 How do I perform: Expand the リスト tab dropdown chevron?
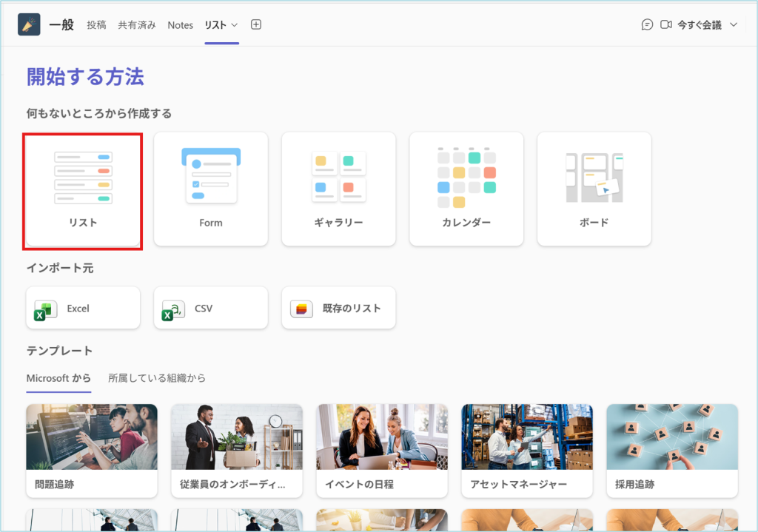(x=235, y=25)
